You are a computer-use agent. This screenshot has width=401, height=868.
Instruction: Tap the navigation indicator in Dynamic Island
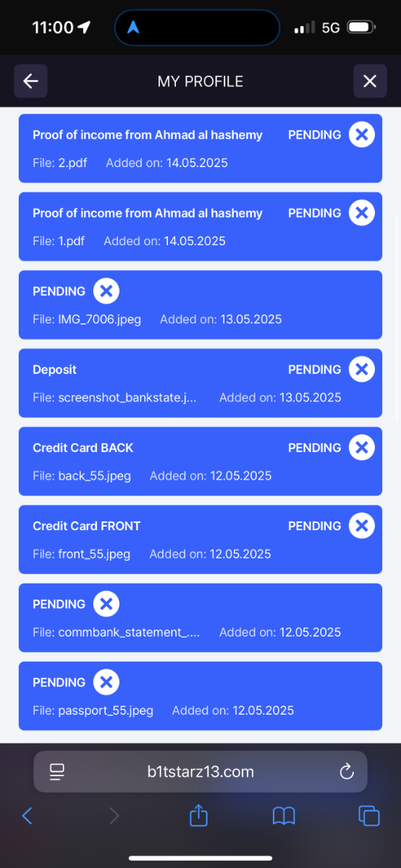pyautogui.click(x=133, y=27)
